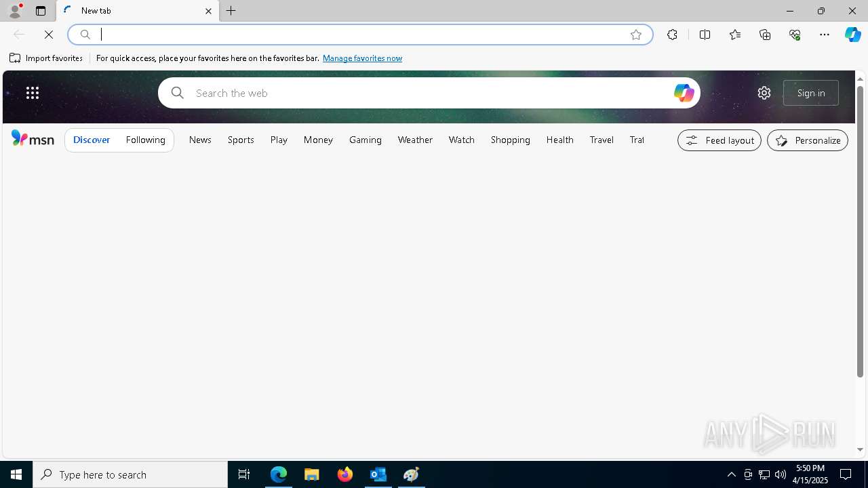Image resolution: width=868 pixels, height=488 pixels.
Task: Open Tab actions menu icon
Action: [x=41, y=11]
